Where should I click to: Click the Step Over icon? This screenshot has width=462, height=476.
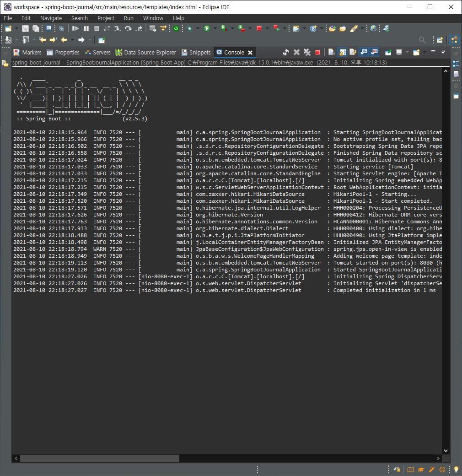point(129,28)
